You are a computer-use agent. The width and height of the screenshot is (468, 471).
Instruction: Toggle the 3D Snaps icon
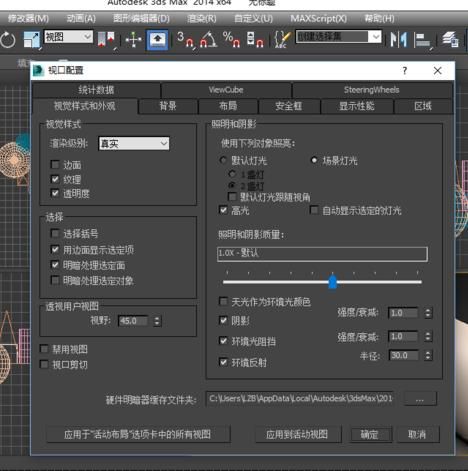pos(185,40)
